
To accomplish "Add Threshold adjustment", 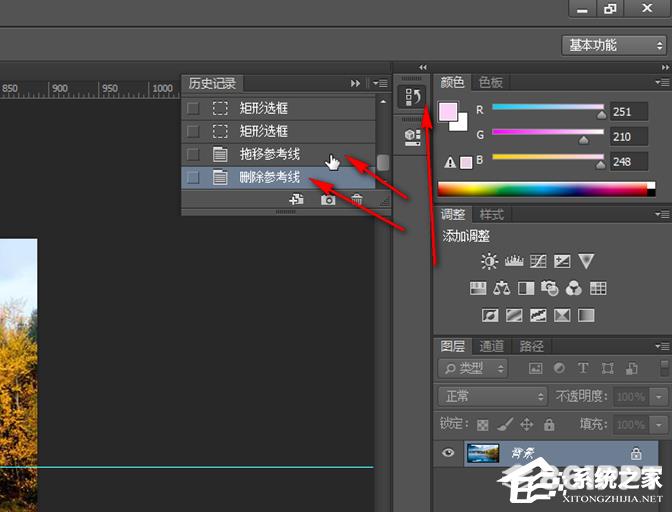I will click(x=538, y=315).
